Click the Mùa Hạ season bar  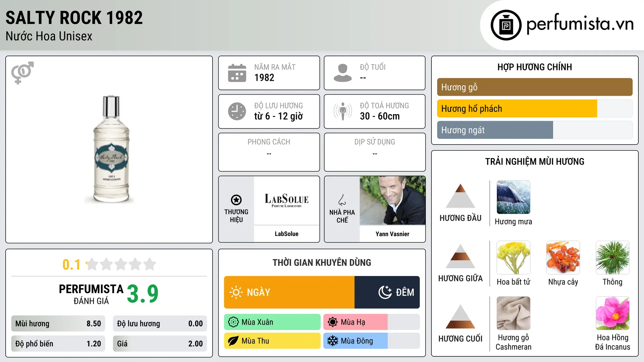(x=372, y=322)
